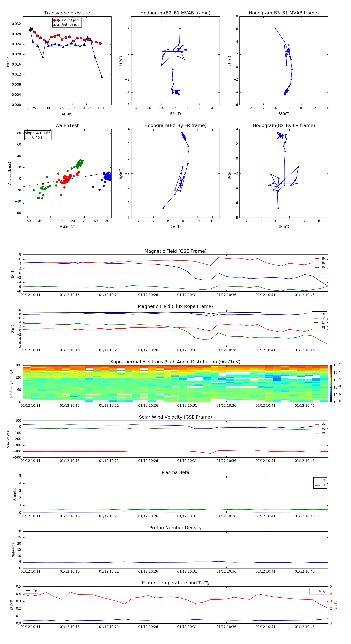Click the pitch angle flux colorbar
This screenshot has width=351, height=644.
click(x=331, y=384)
